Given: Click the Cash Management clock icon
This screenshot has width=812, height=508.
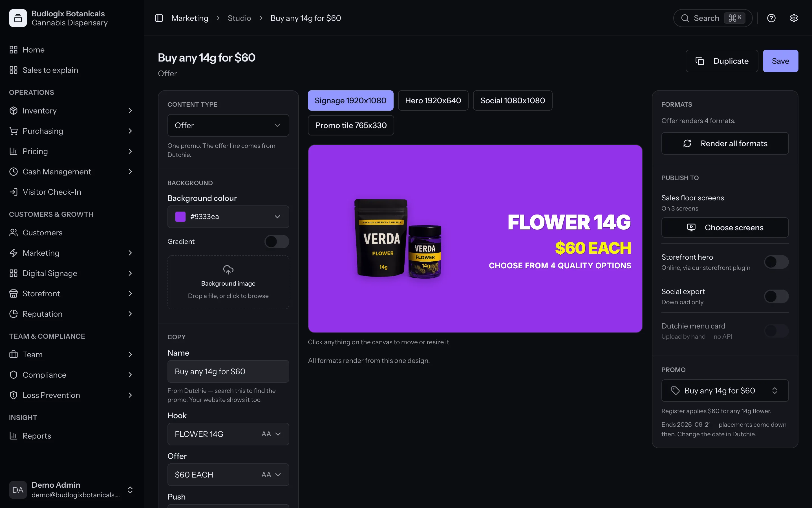Looking at the screenshot, I should pyautogui.click(x=14, y=172).
